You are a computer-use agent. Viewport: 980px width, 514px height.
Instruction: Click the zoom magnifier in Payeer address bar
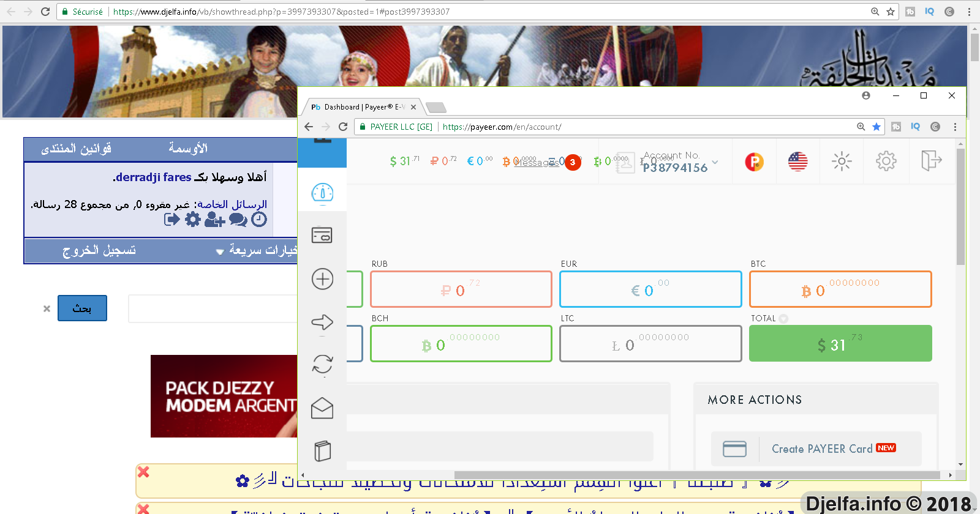click(861, 127)
